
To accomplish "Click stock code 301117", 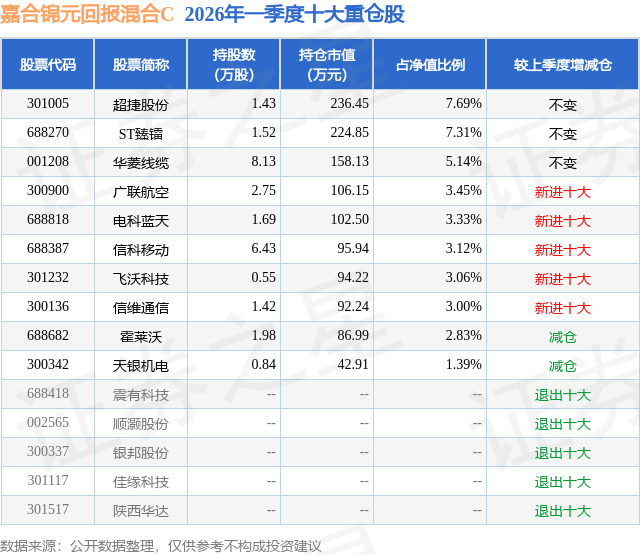I will [x=48, y=480].
